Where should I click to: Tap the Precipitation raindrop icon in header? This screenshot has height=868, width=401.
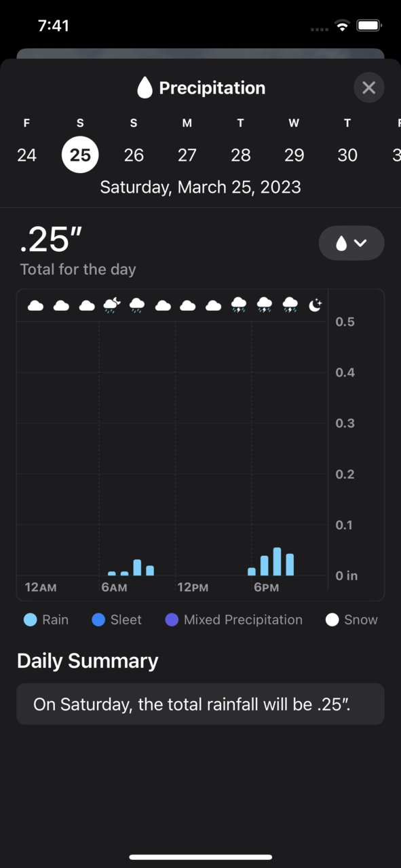point(145,88)
